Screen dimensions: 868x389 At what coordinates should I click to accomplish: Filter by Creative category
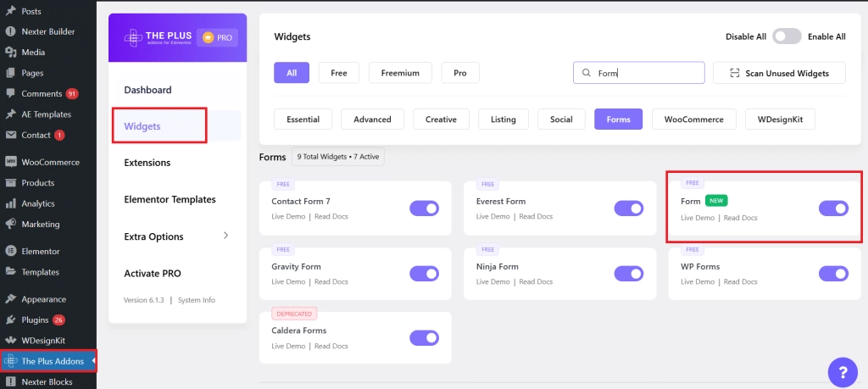tap(441, 119)
